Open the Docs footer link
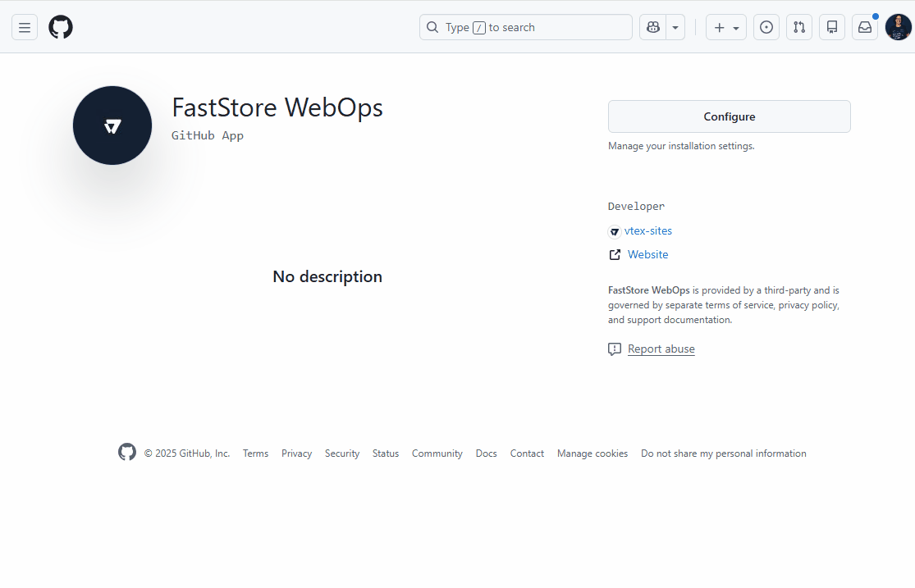915x588 pixels. pyautogui.click(x=486, y=454)
